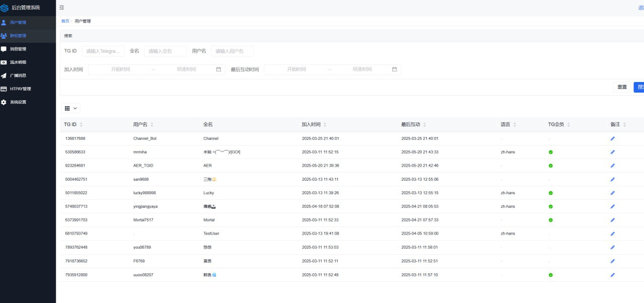The image size is (644, 303).
Task: Open 群组管理 in the sidebar
Action: pyautogui.click(x=18, y=36)
